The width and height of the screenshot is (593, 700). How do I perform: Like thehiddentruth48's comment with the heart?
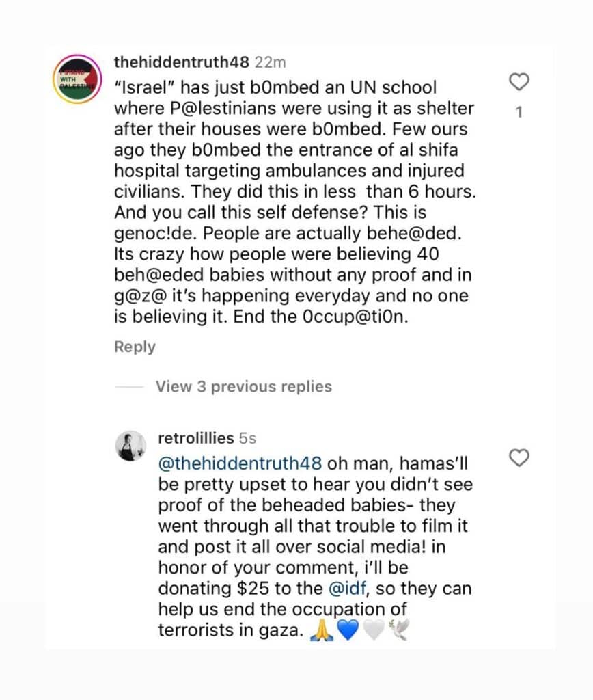click(x=520, y=82)
